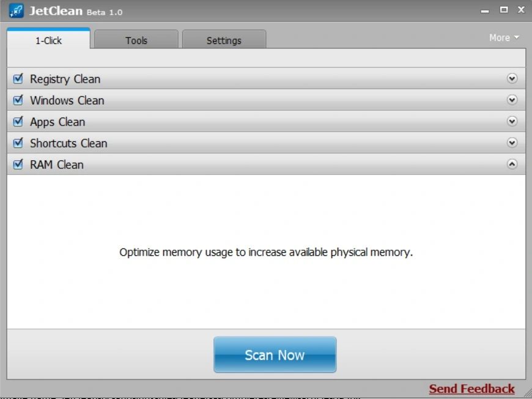Expand the Apps Clean section

(512, 121)
